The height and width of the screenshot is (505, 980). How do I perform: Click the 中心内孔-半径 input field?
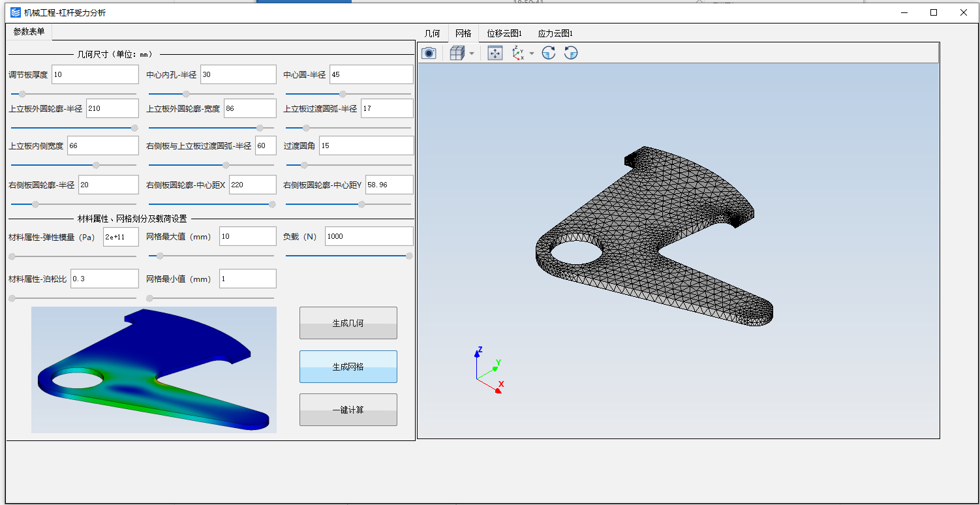(238, 74)
